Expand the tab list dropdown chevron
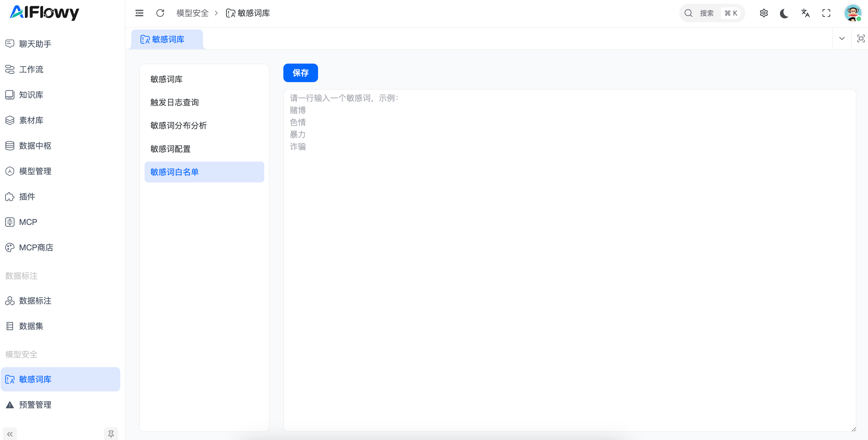 tap(842, 38)
